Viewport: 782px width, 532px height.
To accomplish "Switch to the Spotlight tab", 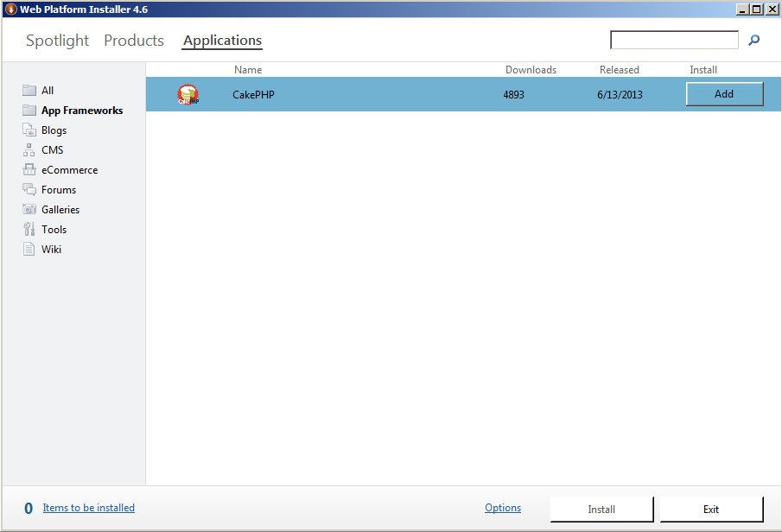I will pyautogui.click(x=57, y=41).
